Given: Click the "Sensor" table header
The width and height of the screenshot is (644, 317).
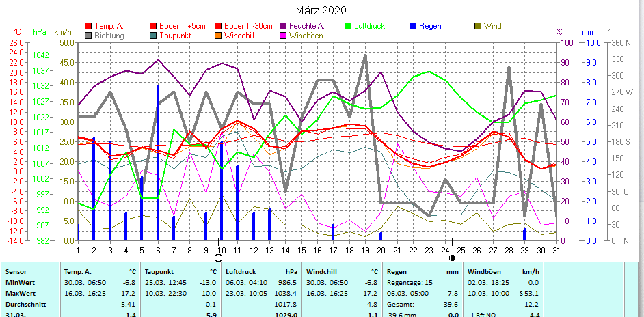Looking at the screenshot, I should point(16,272).
